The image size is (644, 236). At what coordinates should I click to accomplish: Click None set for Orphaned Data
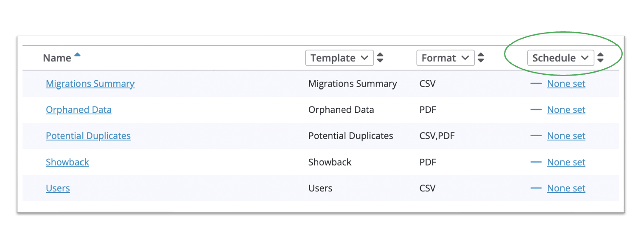tap(566, 110)
